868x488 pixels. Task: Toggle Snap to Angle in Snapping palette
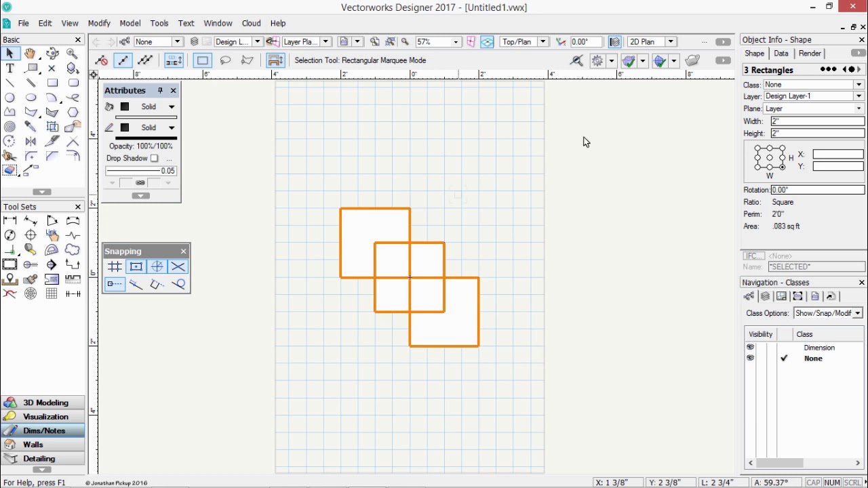157,266
